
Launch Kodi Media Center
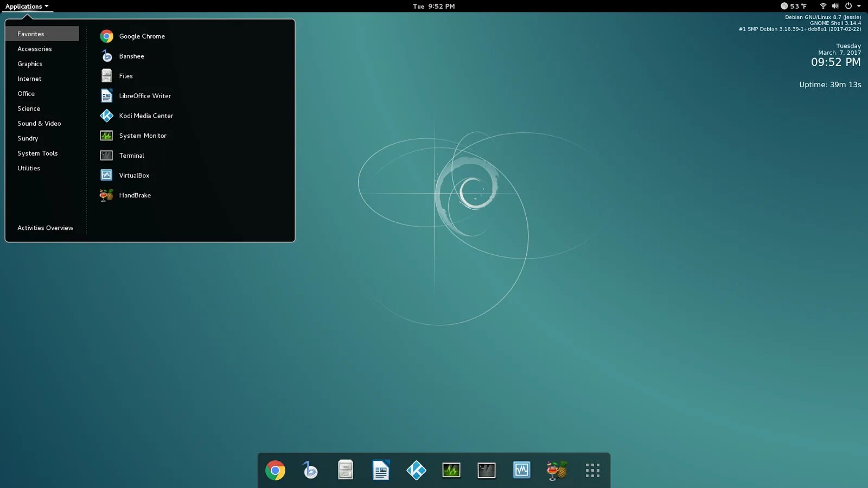pos(146,115)
